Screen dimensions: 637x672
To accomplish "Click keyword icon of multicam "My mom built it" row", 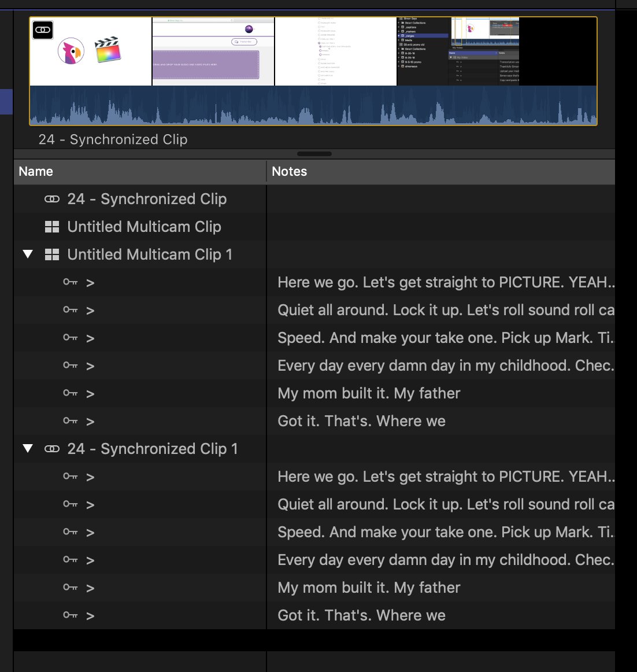I will [x=71, y=393].
